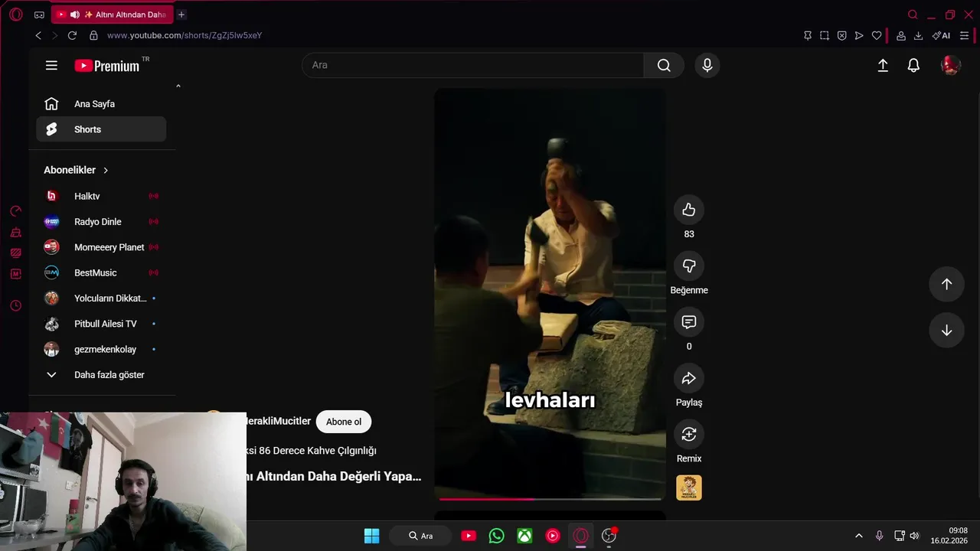The height and width of the screenshot is (551, 980).
Task: Open BestMusic subscription channel
Action: tap(101, 272)
